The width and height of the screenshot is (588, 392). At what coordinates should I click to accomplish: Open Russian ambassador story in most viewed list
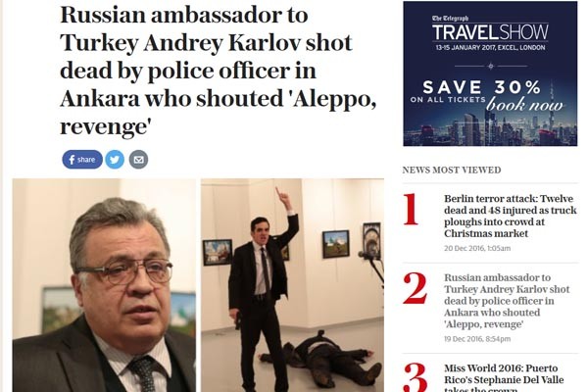tap(507, 301)
